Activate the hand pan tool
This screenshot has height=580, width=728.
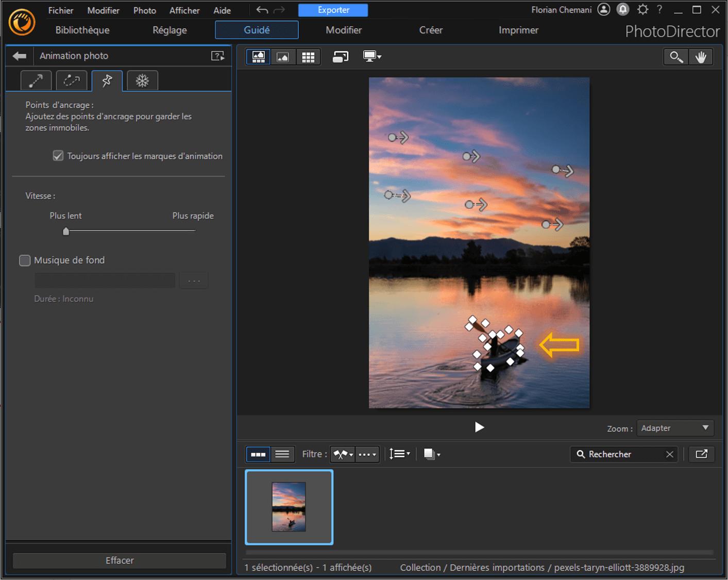(701, 57)
